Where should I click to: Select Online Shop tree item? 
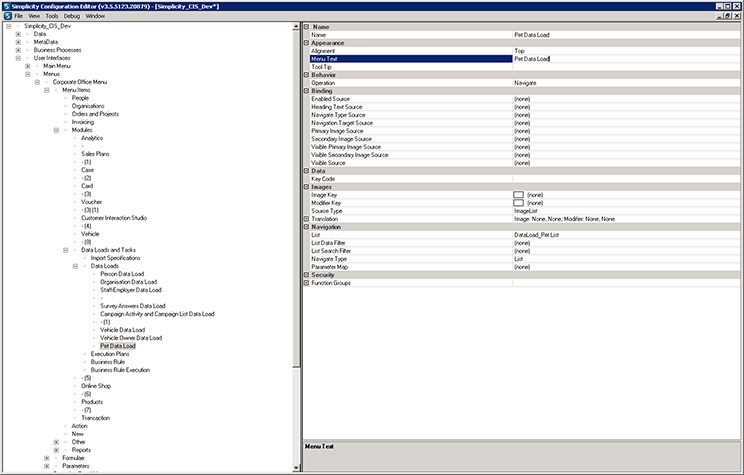click(x=96, y=386)
